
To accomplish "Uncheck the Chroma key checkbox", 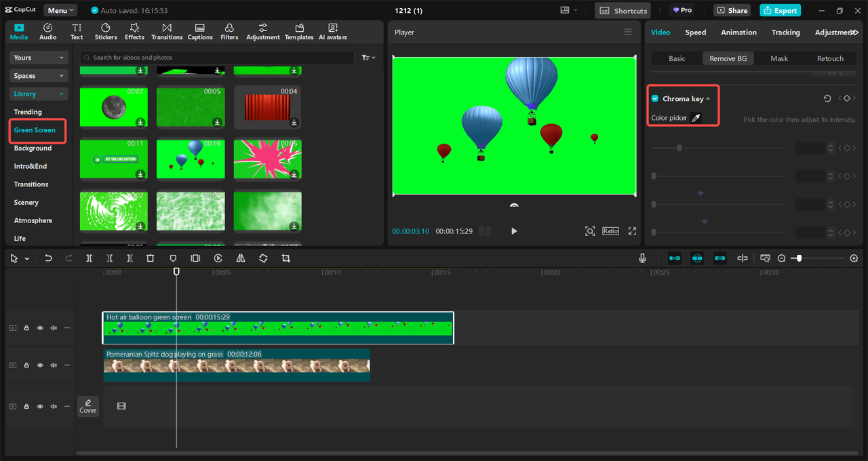I will tap(655, 99).
